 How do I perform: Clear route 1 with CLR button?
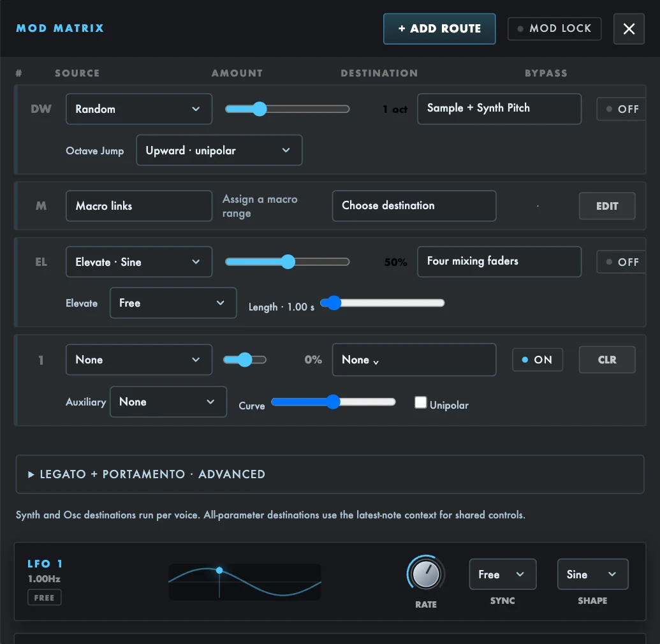607,360
